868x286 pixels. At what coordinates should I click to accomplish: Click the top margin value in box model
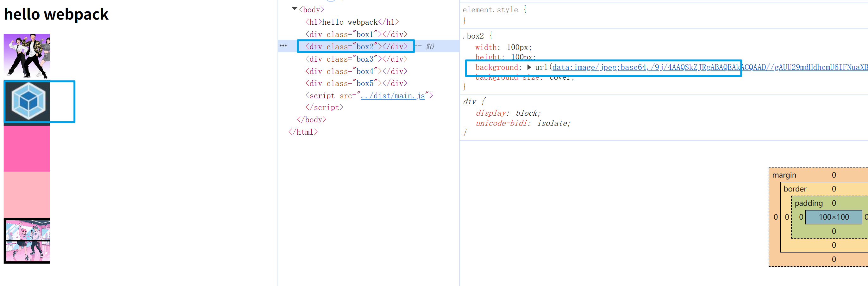click(x=834, y=175)
